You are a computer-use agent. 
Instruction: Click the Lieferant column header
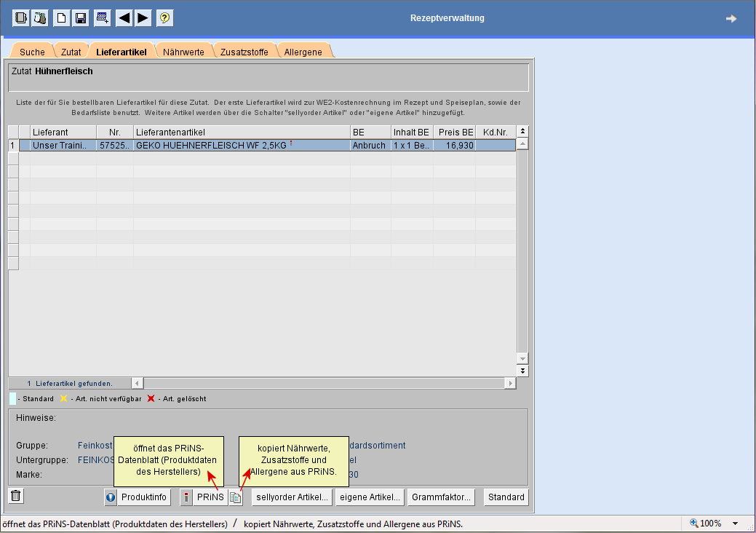63,133
